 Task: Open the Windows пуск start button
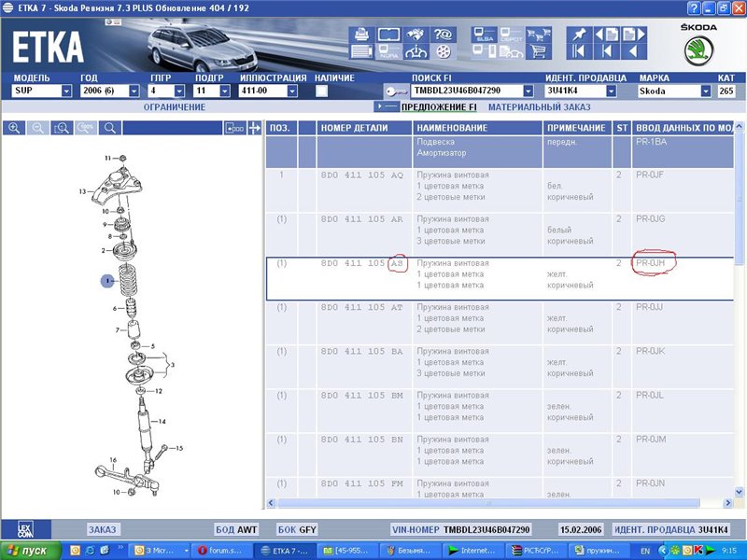31,551
